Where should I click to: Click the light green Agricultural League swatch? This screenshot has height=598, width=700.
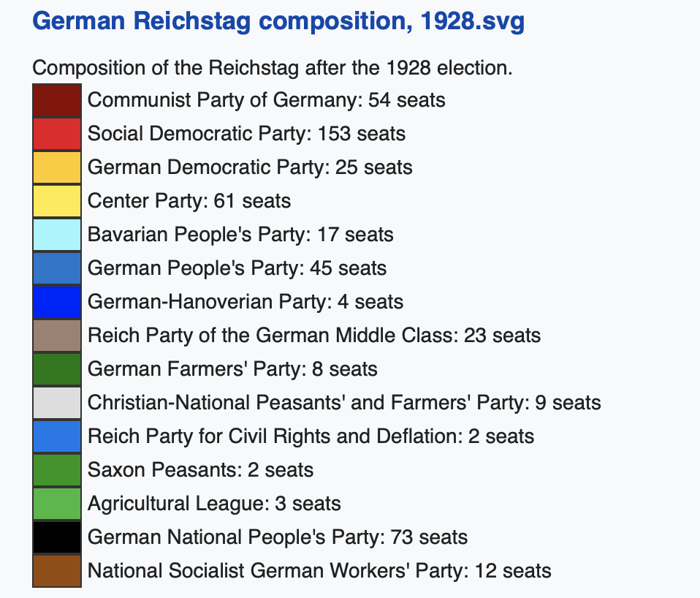(x=57, y=503)
